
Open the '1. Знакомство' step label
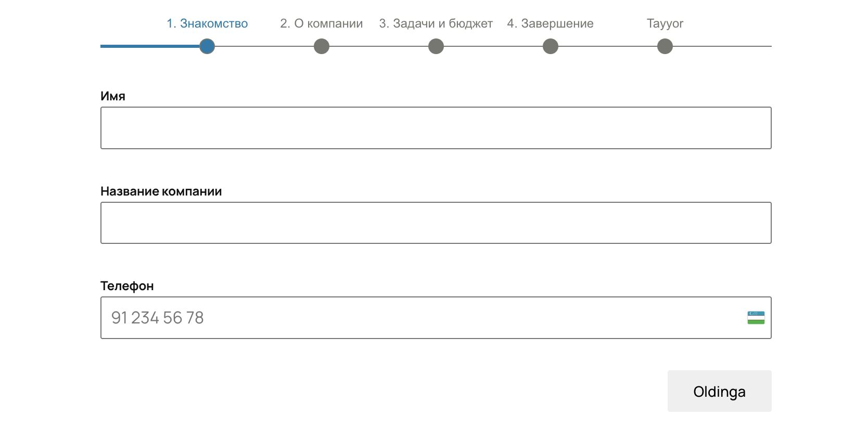pyautogui.click(x=207, y=23)
